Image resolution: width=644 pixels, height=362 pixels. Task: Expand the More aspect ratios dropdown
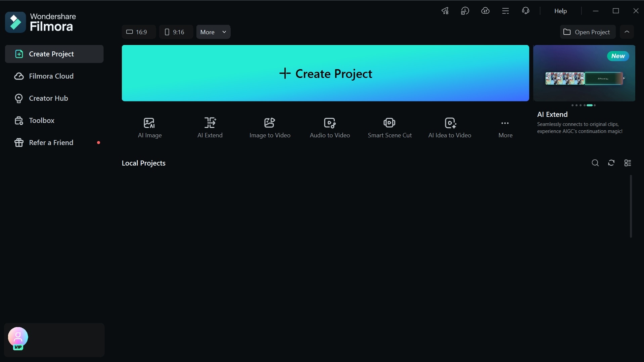(x=213, y=32)
